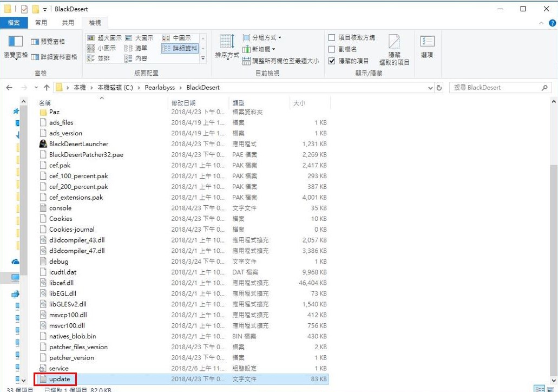The image size is (558, 392).
Task: Collapse the ribbon with chevron
Action: (541, 23)
